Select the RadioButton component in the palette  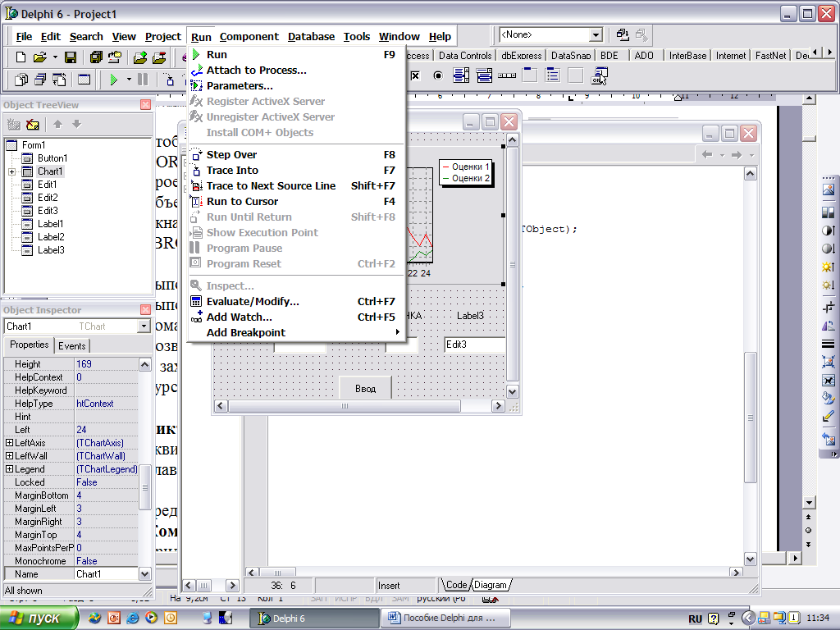point(438,75)
